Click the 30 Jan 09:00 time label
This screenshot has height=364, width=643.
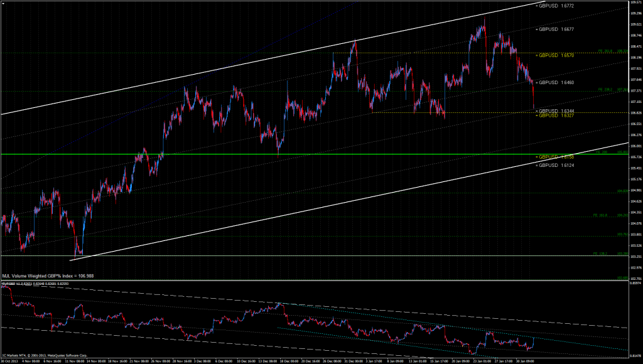(526, 361)
